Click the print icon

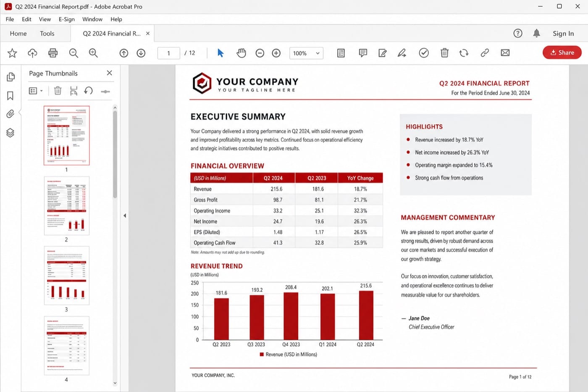pyautogui.click(x=53, y=53)
